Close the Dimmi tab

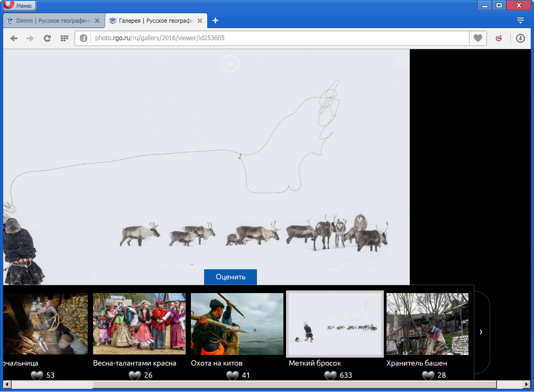pos(97,21)
